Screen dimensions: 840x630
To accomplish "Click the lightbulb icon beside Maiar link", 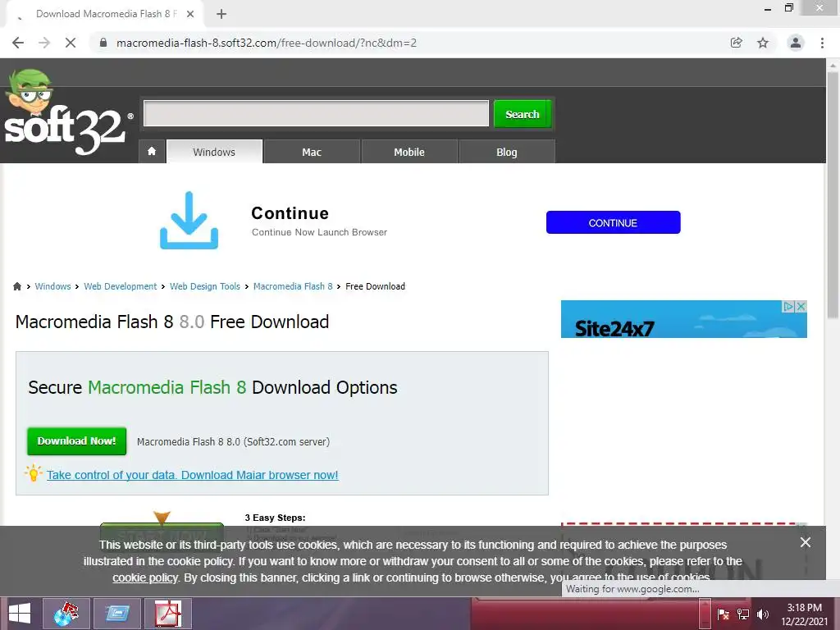I will tap(33, 473).
